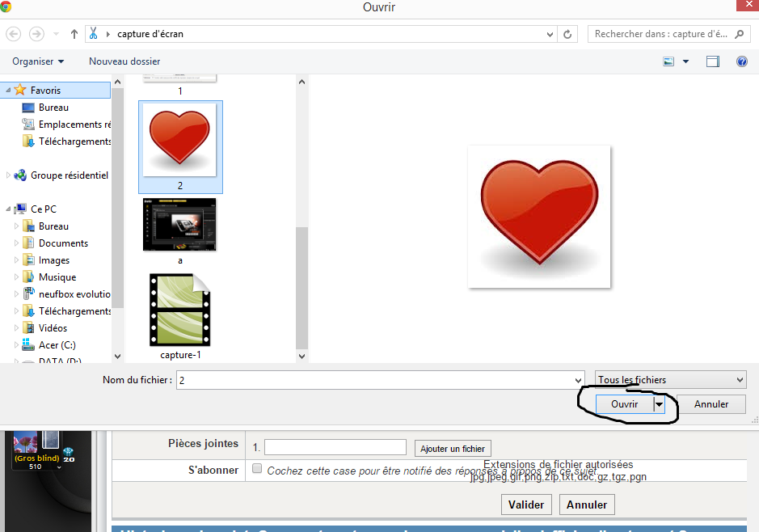Select the heart image file 2
This screenshot has height=532, width=759.
click(x=180, y=146)
